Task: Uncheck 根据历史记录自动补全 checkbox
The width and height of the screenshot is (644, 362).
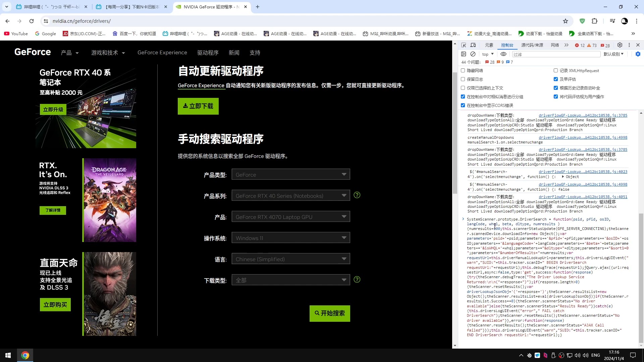Action: click(x=556, y=88)
